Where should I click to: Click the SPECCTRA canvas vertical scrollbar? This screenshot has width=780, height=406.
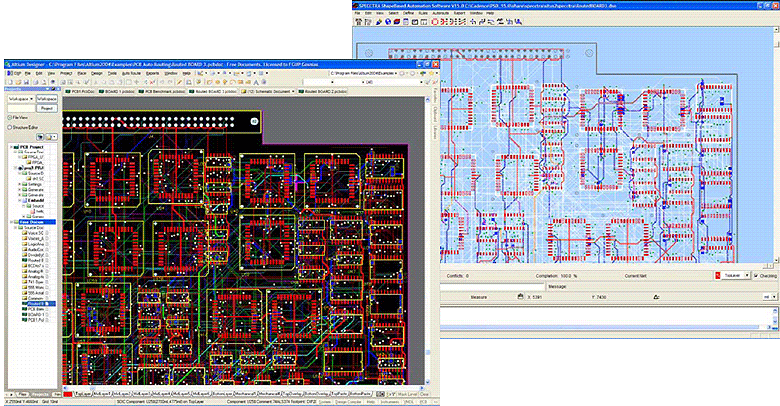[777, 144]
